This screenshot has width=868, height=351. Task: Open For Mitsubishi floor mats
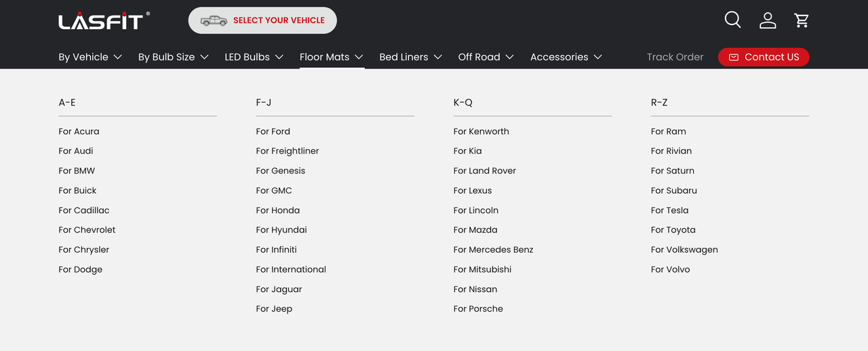[x=483, y=269]
